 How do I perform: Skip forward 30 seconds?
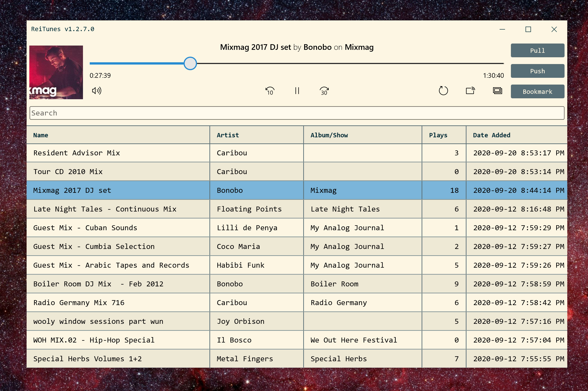324,91
